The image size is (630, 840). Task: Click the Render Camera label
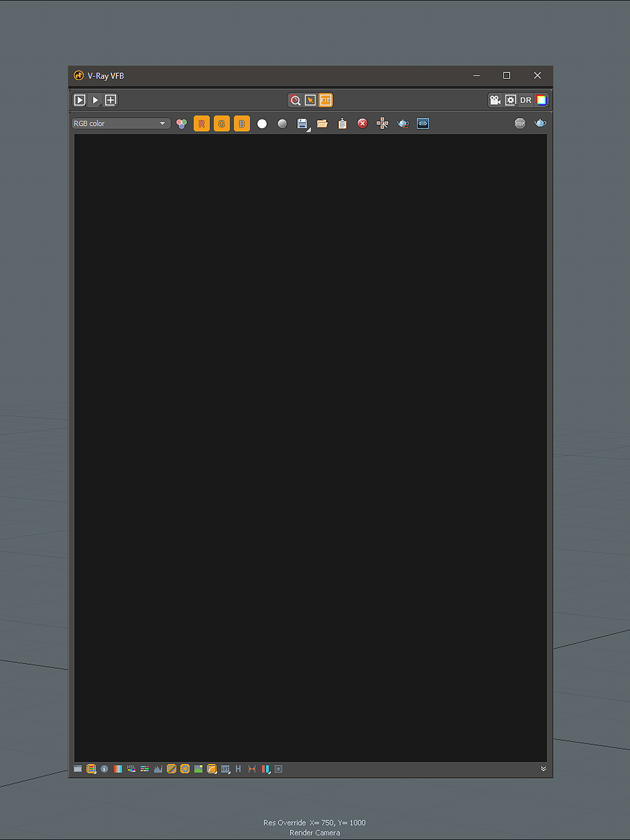(x=315, y=833)
